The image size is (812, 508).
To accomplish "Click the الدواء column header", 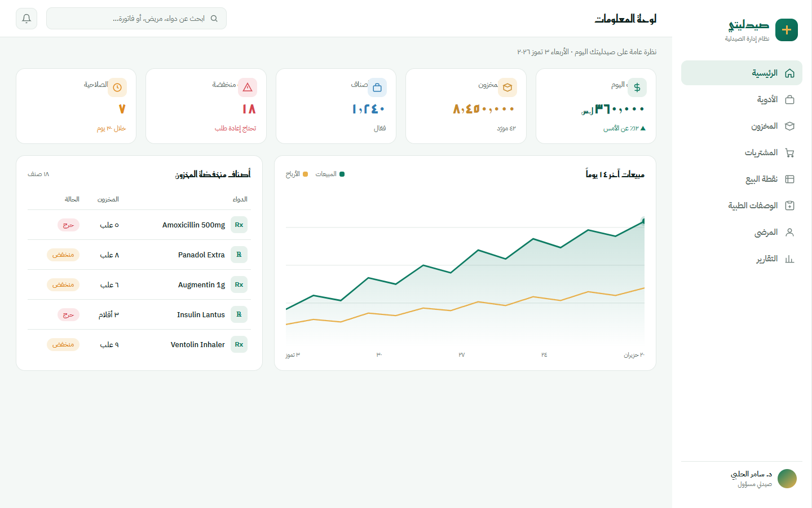I will click(x=240, y=199).
